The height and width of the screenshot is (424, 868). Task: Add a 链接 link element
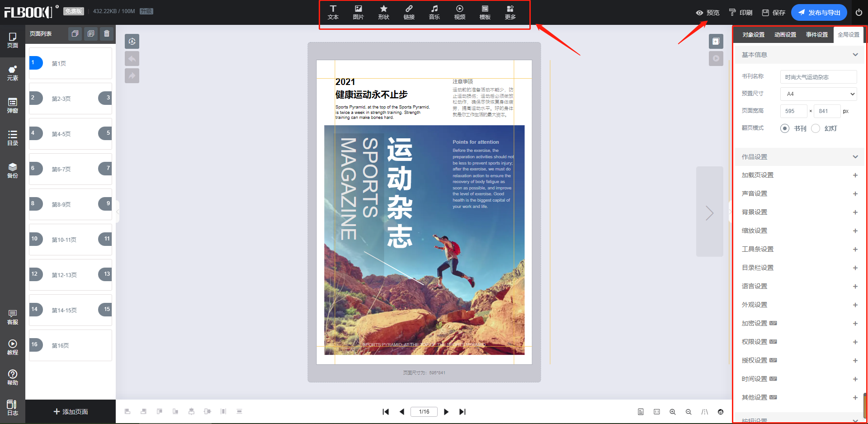[409, 13]
